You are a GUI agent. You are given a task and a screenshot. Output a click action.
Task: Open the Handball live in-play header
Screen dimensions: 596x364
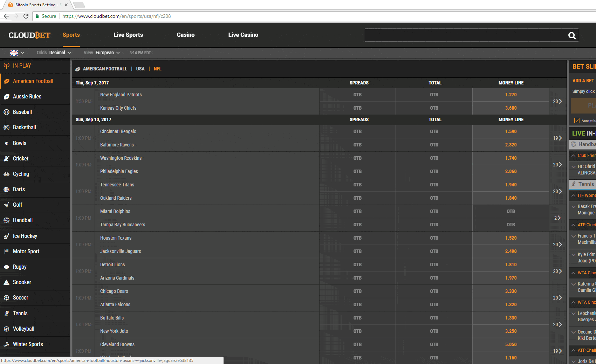582,144
